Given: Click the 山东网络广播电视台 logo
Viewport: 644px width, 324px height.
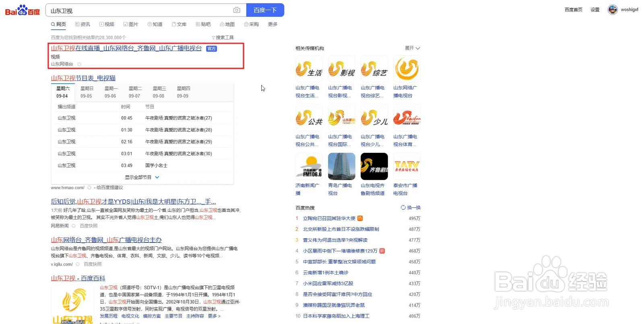Looking at the screenshot, I should coord(407,69).
